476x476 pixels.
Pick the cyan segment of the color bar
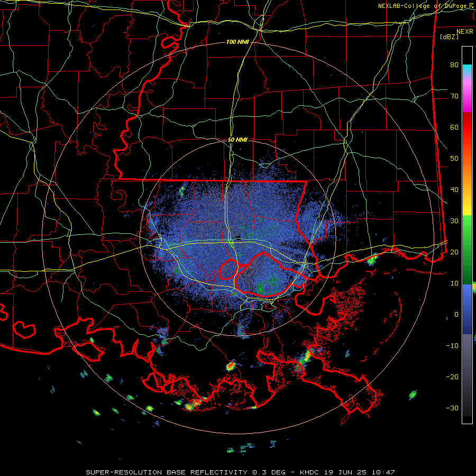tap(467, 70)
